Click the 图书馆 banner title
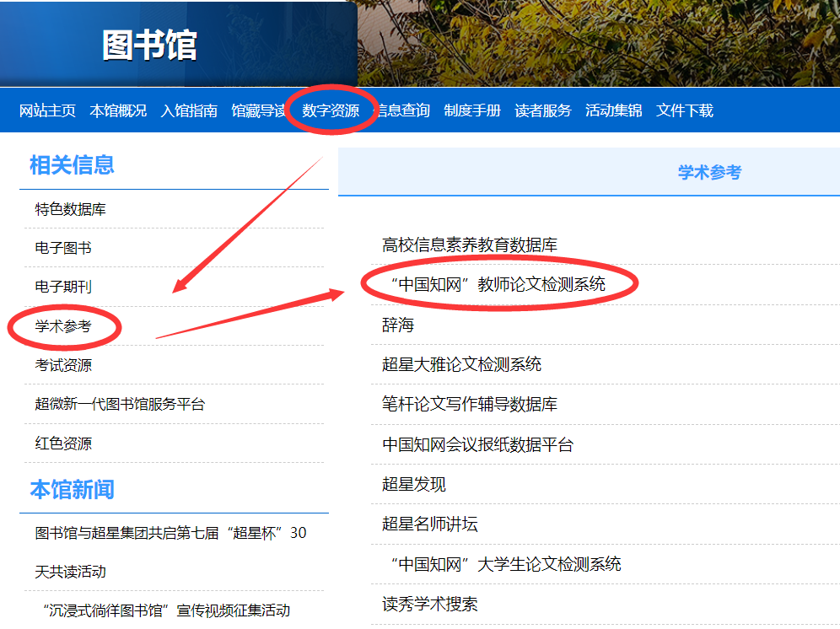 149,45
